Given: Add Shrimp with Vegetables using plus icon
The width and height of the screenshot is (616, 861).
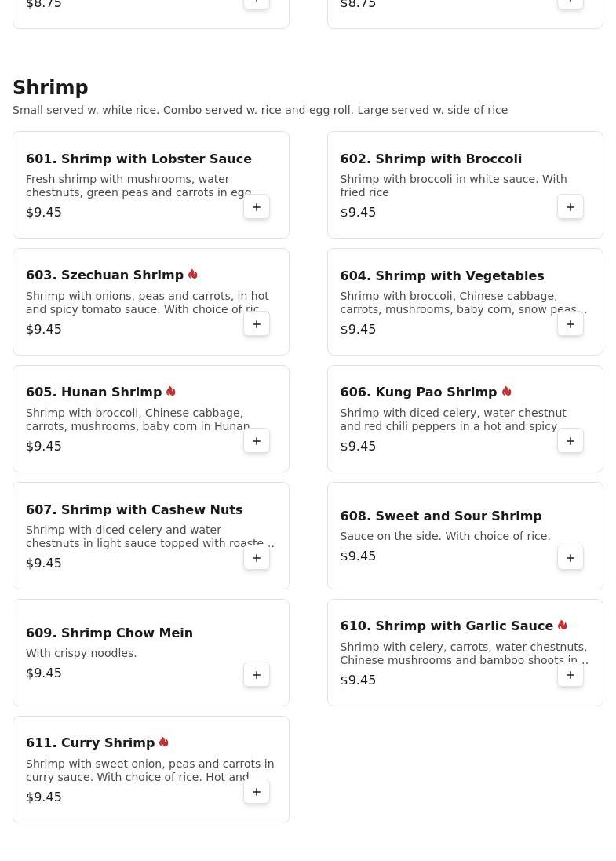Looking at the screenshot, I should [x=570, y=324].
